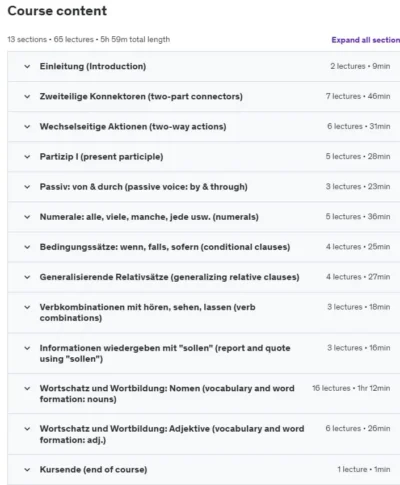The width and height of the screenshot is (400, 485).
Task: Click chevron for Generalisierende Relativsätze
Action: (27, 277)
